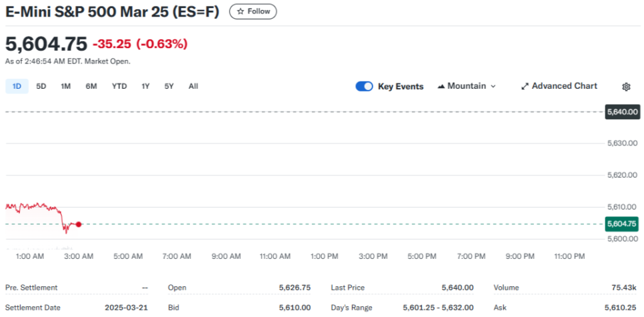The height and width of the screenshot is (317, 644).
Task: Click the E-Mini S&P 500 Mar 25 title
Action: coord(112,11)
